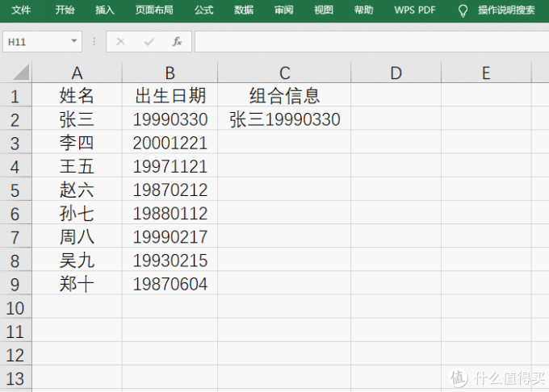Image resolution: width=549 pixels, height=392 pixels.
Task: Click the 组合信息 header cell
Action: [x=284, y=95]
